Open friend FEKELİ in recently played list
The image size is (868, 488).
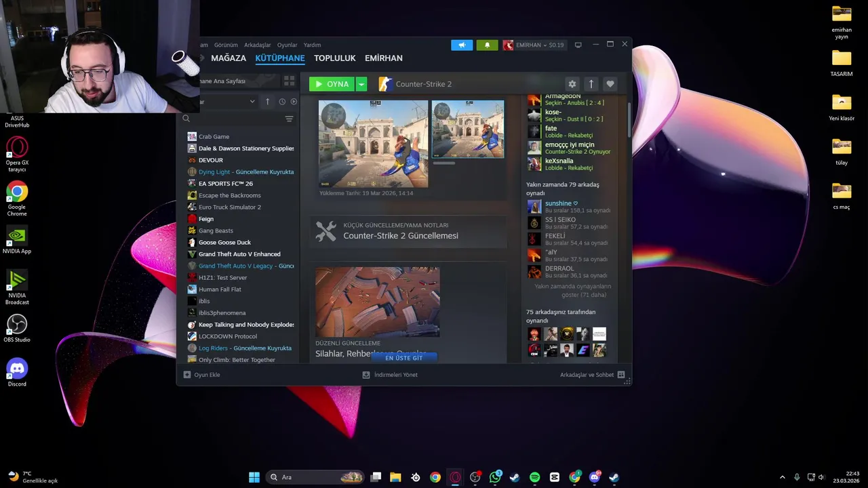point(570,239)
